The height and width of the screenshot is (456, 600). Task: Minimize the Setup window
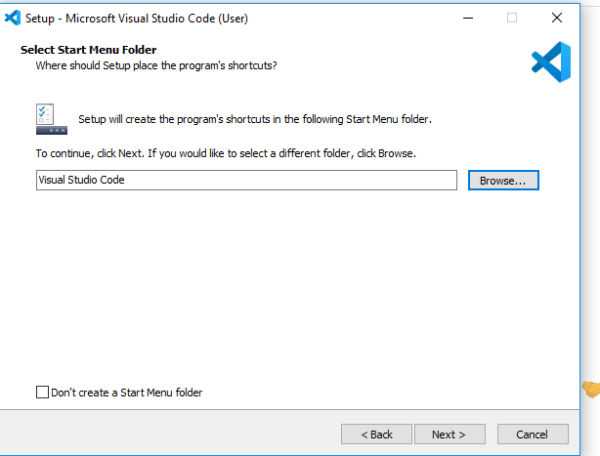467,18
